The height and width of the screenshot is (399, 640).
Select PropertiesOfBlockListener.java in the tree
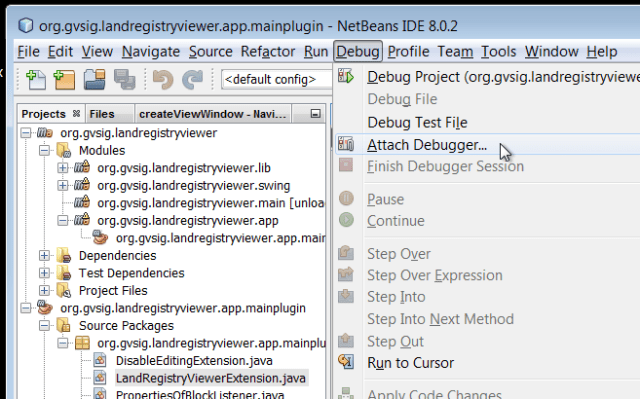point(200,395)
